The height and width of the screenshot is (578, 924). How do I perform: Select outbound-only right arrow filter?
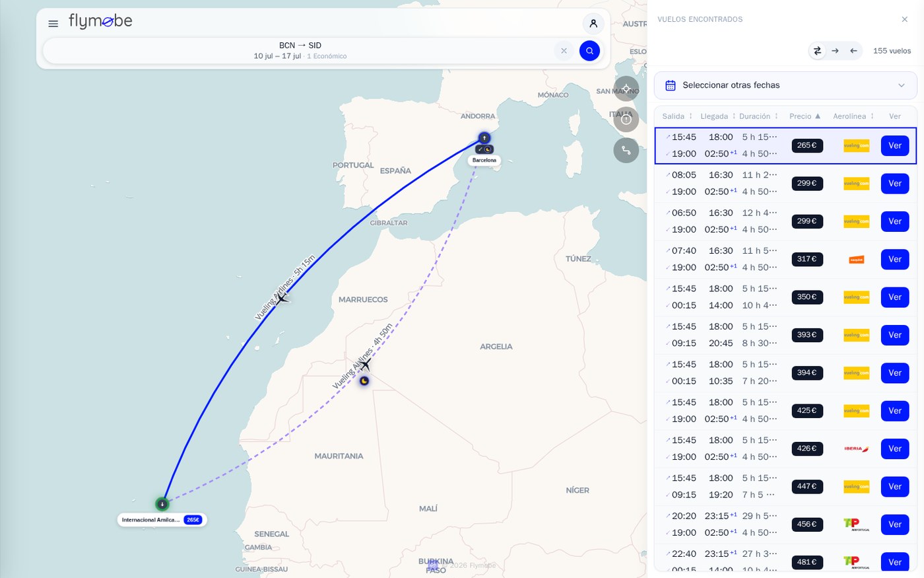point(836,51)
